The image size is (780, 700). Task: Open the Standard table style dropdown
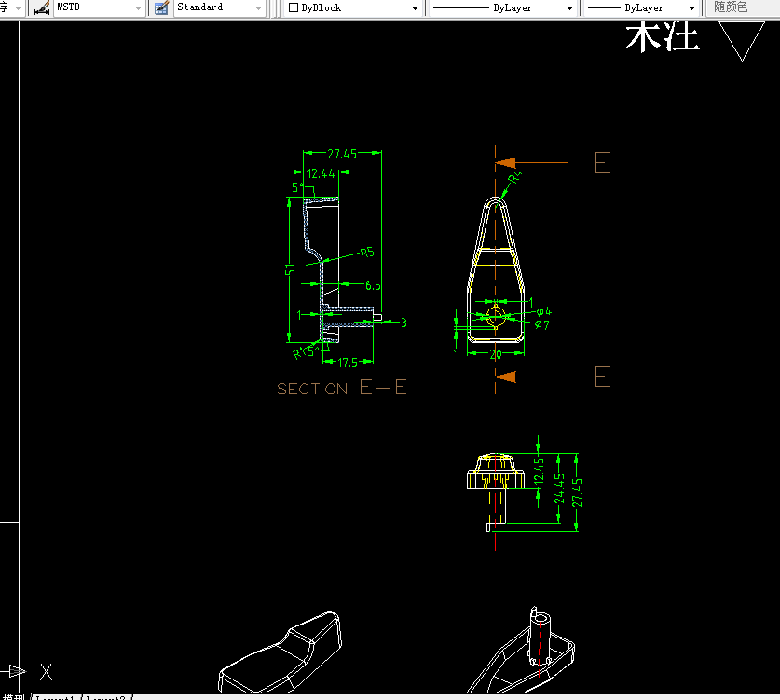point(258,8)
